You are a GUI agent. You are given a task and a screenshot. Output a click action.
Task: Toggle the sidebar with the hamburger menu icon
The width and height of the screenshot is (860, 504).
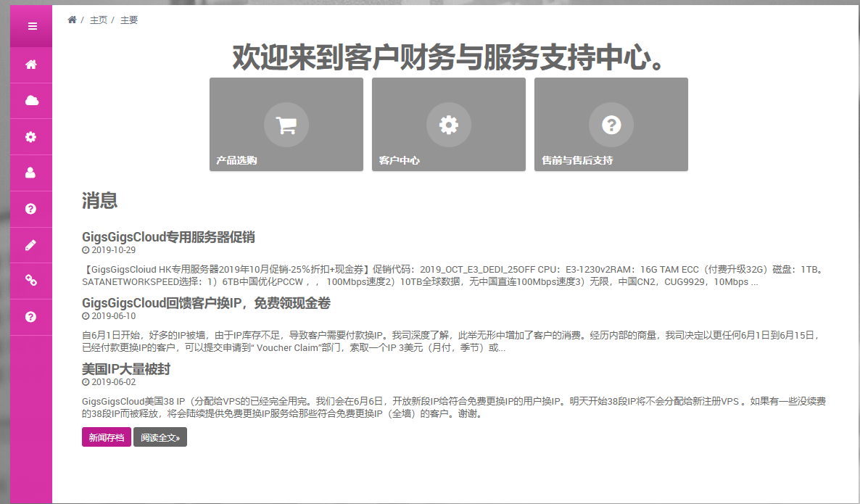click(31, 26)
